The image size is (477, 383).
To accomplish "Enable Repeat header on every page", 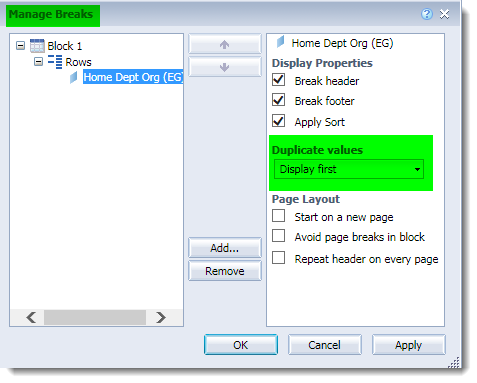I will tap(278, 258).
